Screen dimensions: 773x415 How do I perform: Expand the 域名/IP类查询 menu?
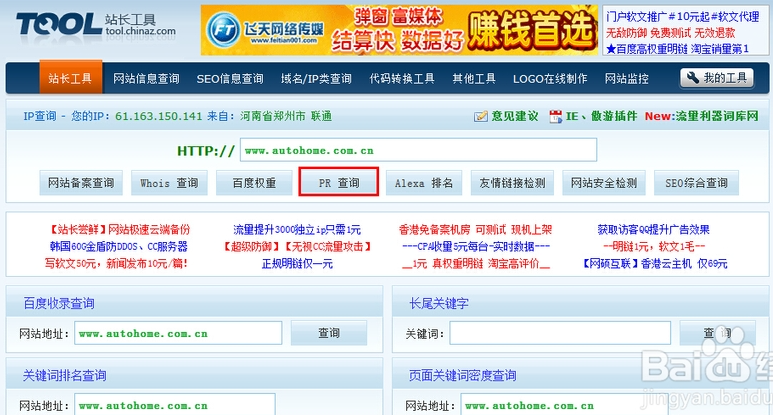coord(315,79)
